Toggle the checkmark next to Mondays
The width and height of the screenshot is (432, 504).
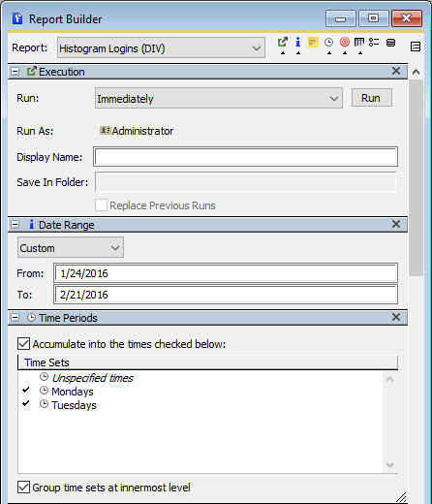(x=26, y=390)
